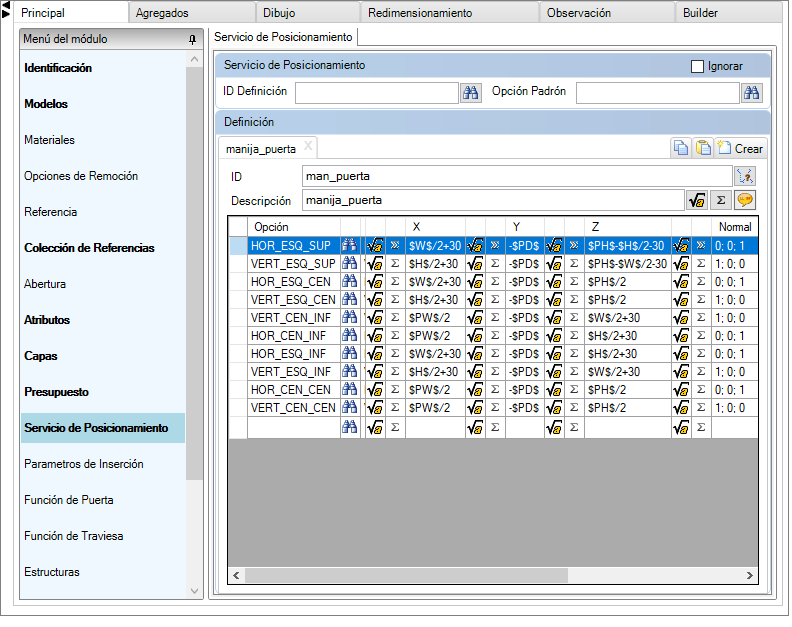Toggle the Ignorar checkbox
The image size is (792, 627).
[x=697, y=66]
